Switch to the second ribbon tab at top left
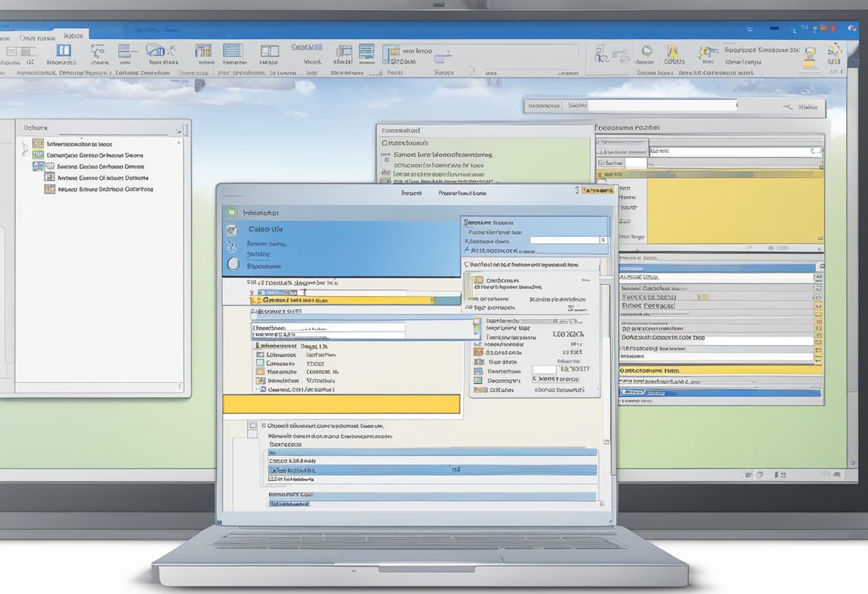The height and width of the screenshot is (594, 868). click(x=36, y=36)
